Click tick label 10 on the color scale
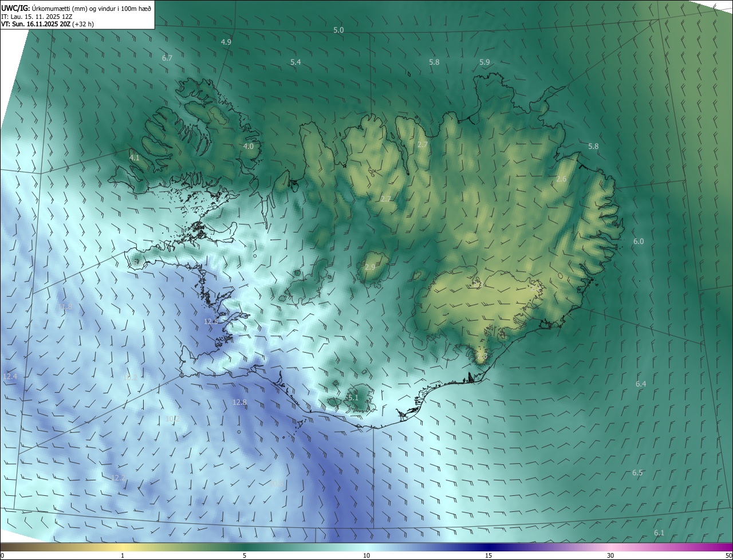The image size is (733, 560). [x=366, y=555]
